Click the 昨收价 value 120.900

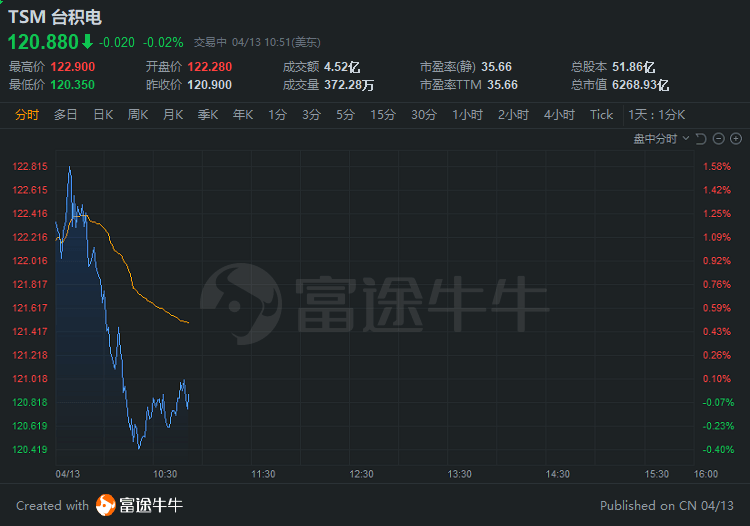pyautogui.click(x=210, y=85)
